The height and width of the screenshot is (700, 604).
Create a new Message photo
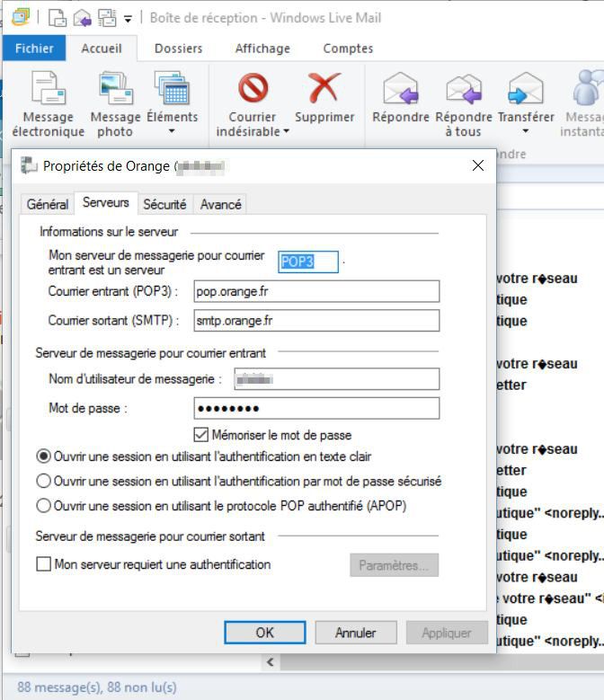click(116, 104)
